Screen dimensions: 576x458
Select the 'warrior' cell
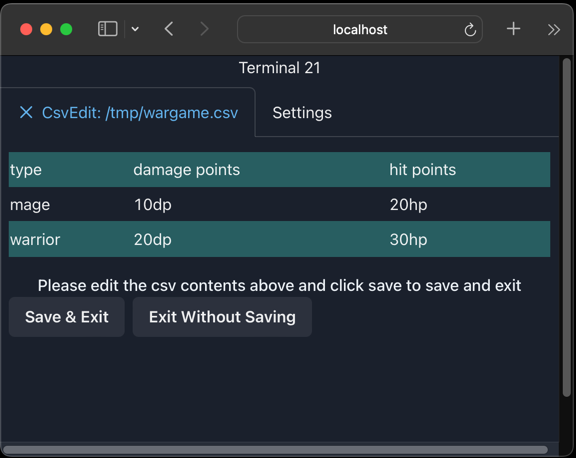[x=35, y=239]
